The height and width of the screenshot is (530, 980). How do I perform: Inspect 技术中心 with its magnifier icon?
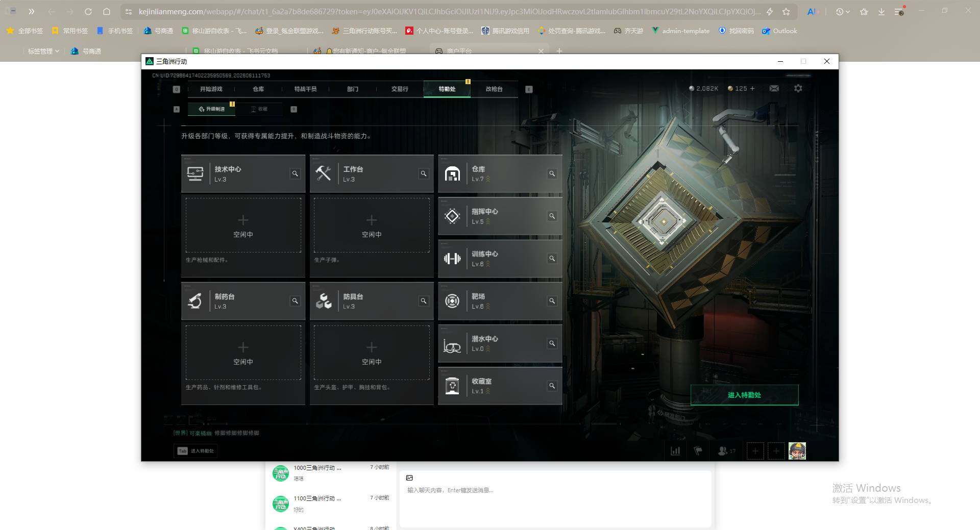pos(295,174)
